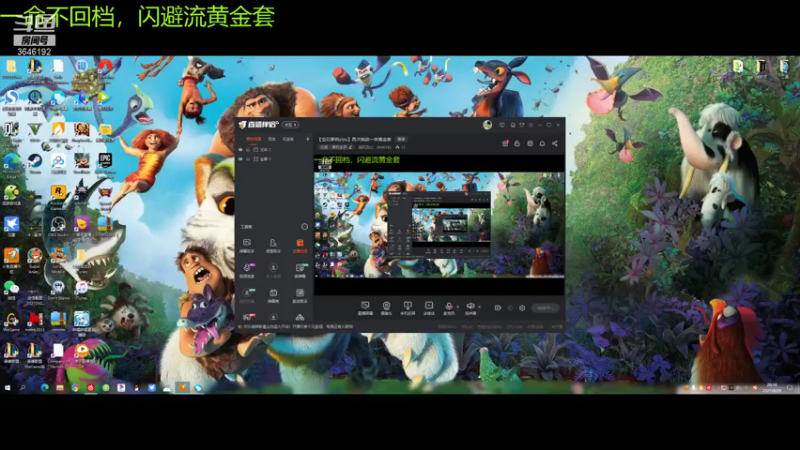Hide the 文本 1 source with its eye icon
The image size is (800, 450).
(241, 149)
